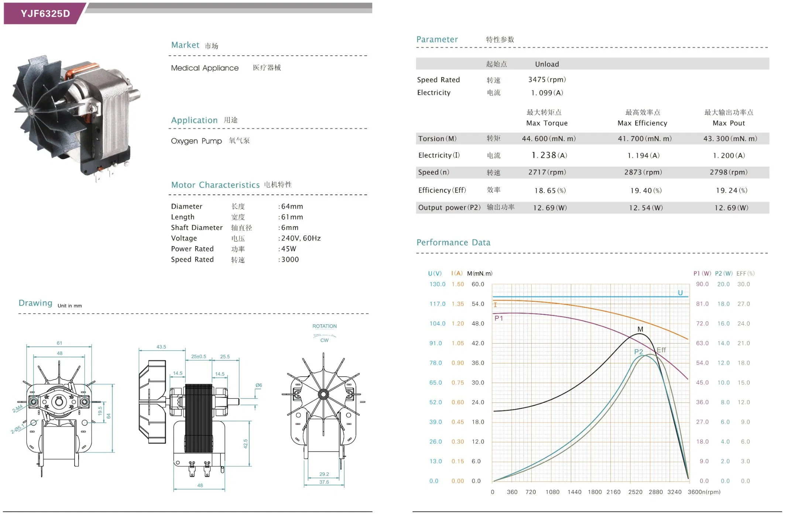Click the P2 curve label on chart

point(638,352)
